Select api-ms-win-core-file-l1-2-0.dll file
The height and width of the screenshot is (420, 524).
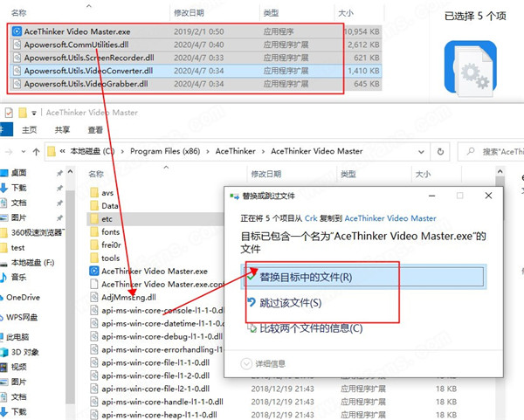click(x=155, y=375)
